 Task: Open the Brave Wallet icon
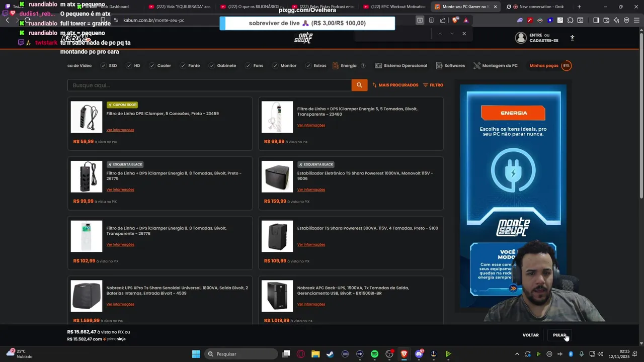pos(606,20)
